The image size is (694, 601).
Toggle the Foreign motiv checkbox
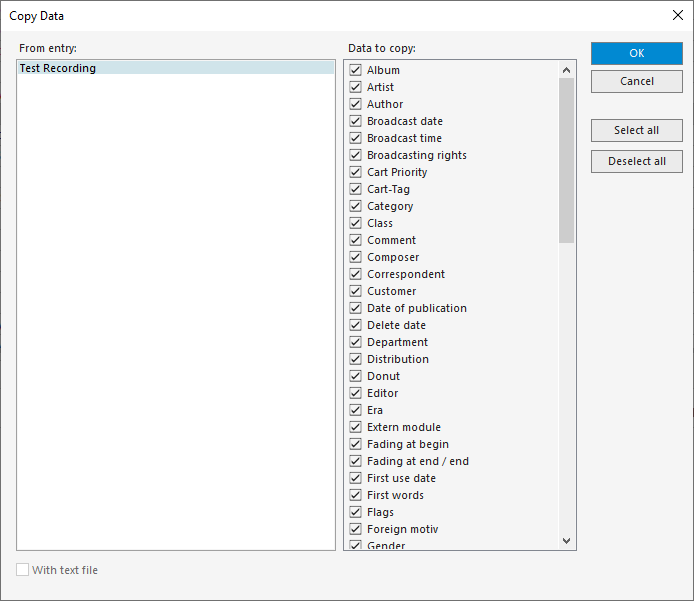pos(355,529)
